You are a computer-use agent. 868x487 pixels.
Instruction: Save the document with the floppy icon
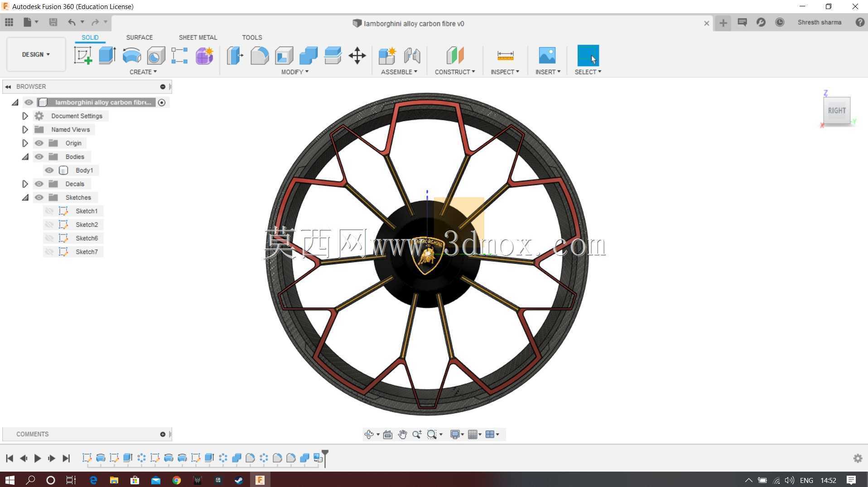(53, 22)
